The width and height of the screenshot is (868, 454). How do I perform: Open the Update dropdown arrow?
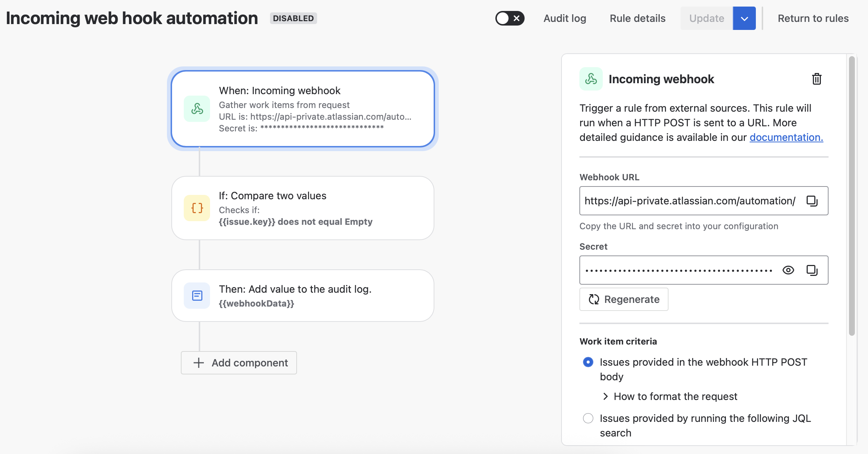pyautogui.click(x=744, y=18)
